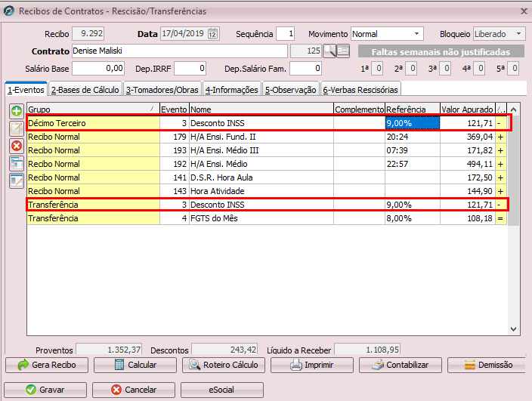
Task: Click the 1ª week faltas field
Action: point(377,69)
